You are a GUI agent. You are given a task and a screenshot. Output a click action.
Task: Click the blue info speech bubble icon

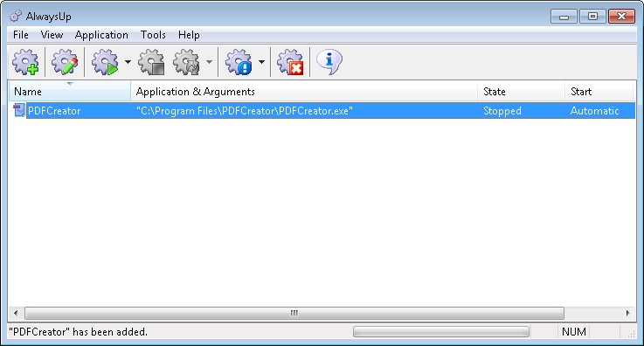[329, 62]
